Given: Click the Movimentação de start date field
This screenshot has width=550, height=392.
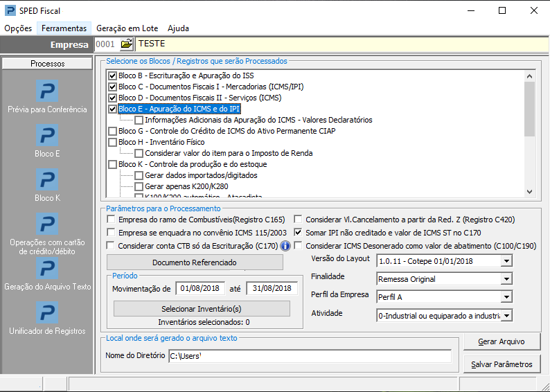Looking at the screenshot, I should tap(200, 288).
